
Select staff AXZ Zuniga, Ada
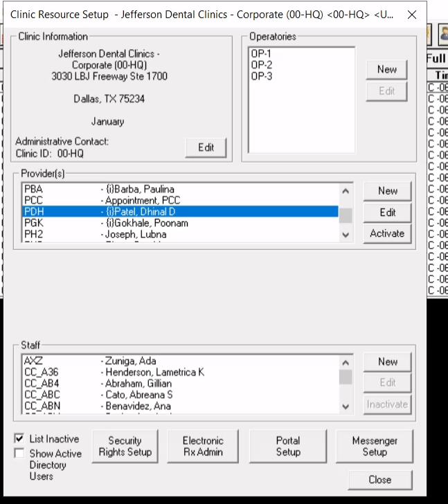(x=181, y=361)
